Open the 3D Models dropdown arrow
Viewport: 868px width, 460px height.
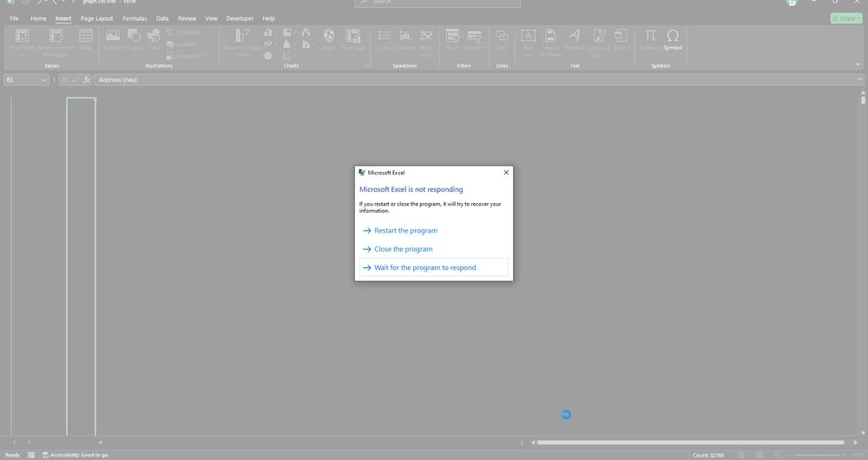[209, 33]
